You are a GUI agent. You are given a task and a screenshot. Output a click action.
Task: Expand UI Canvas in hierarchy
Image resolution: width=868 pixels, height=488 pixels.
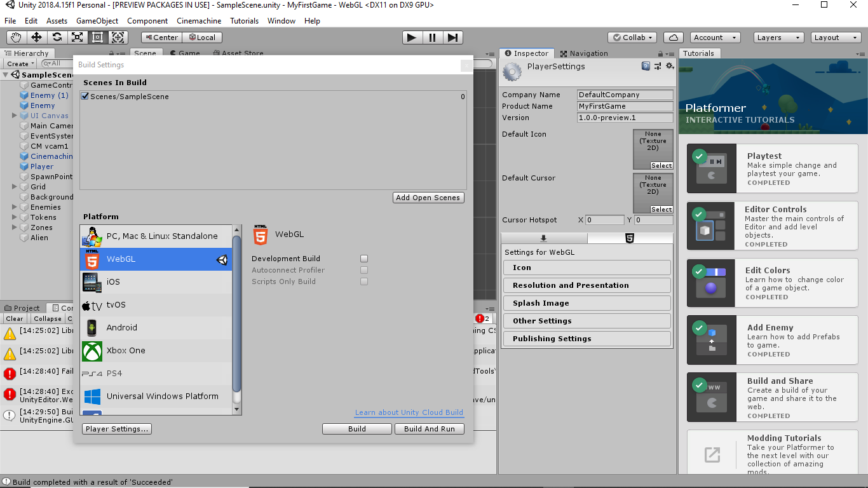(15, 116)
